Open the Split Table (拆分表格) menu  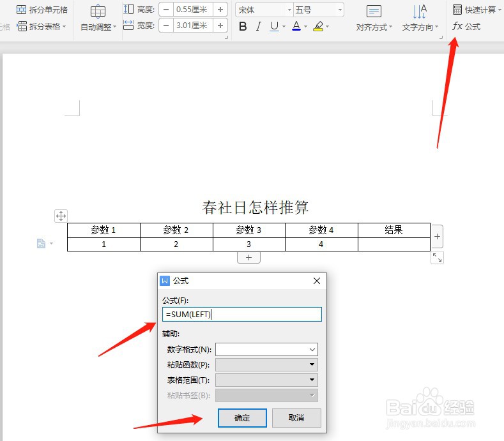42,26
